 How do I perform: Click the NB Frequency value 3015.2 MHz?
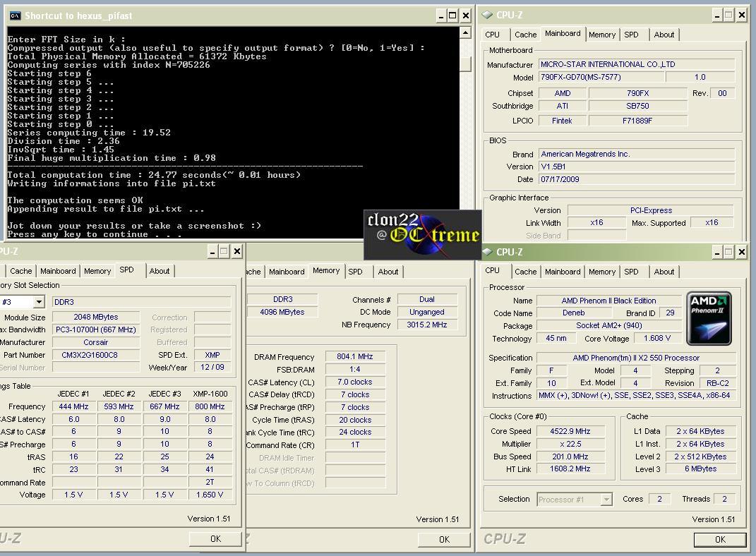tap(426, 325)
